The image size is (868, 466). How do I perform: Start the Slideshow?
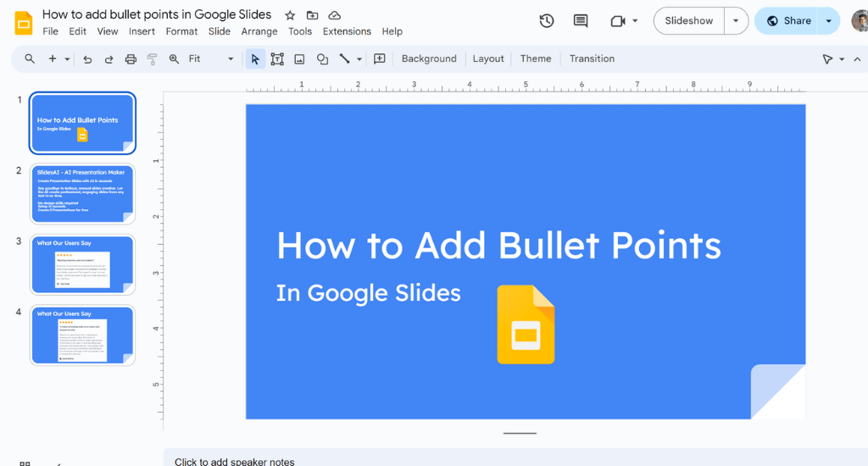click(x=688, y=21)
